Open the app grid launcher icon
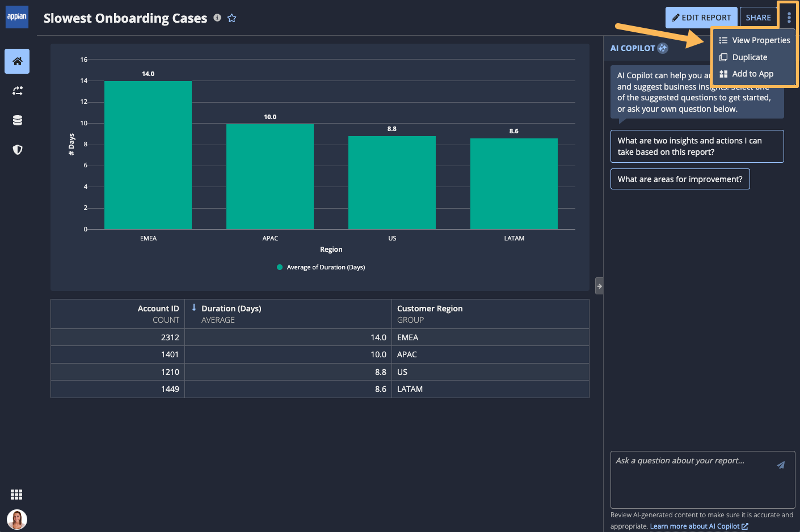The height and width of the screenshot is (532, 800). [16, 495]
